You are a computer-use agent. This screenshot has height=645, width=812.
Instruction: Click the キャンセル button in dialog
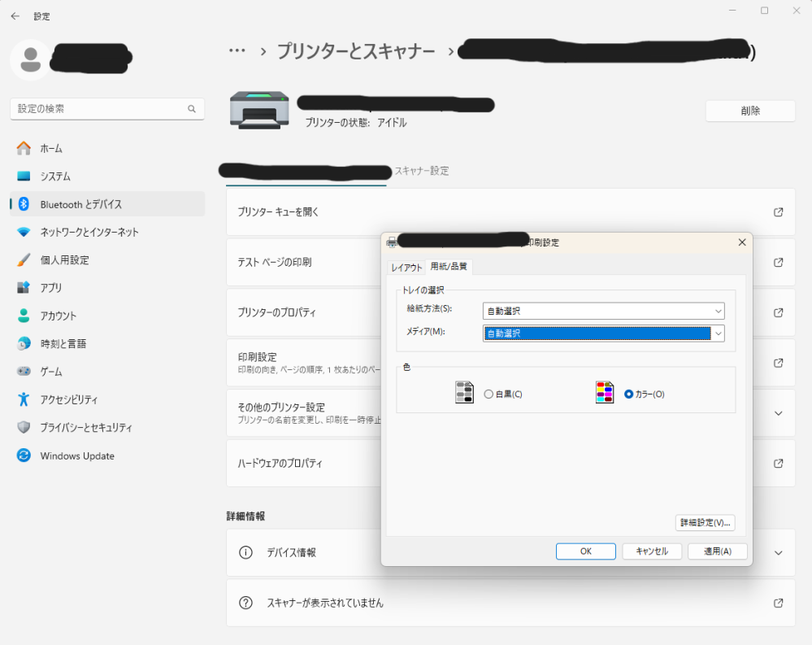pos(651,551)
